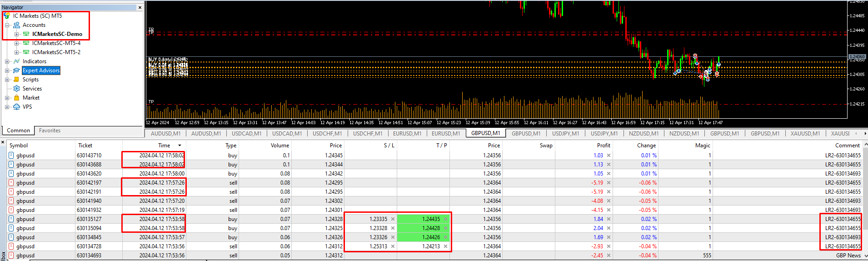Expand the ICMarketsSC-Demo account node
868x261 pixels.
pyautogui.click(x=16, y=34)
